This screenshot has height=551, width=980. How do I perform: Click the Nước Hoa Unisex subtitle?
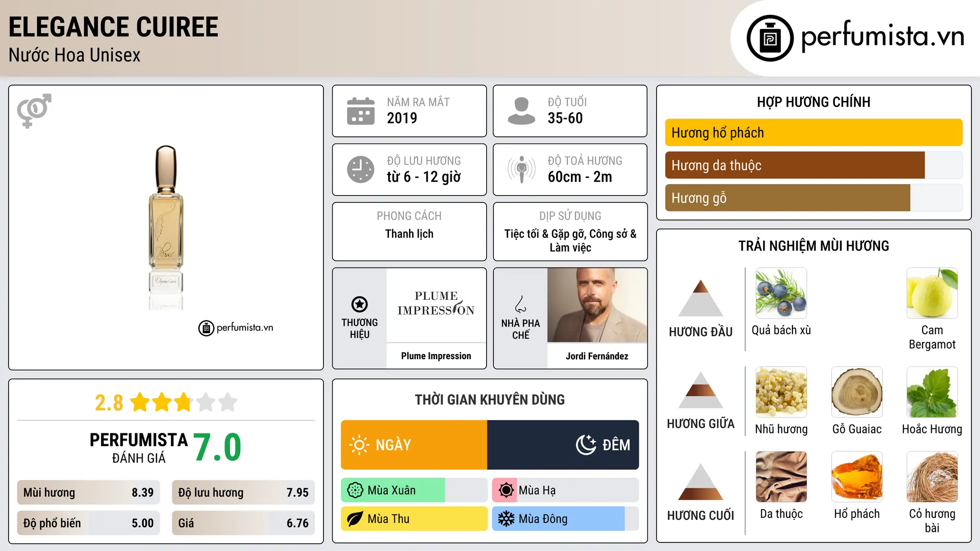(75, 55)
